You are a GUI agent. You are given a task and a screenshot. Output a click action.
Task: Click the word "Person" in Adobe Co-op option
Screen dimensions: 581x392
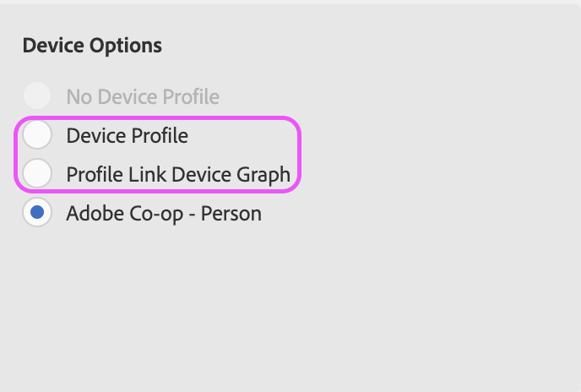[231, 214]
